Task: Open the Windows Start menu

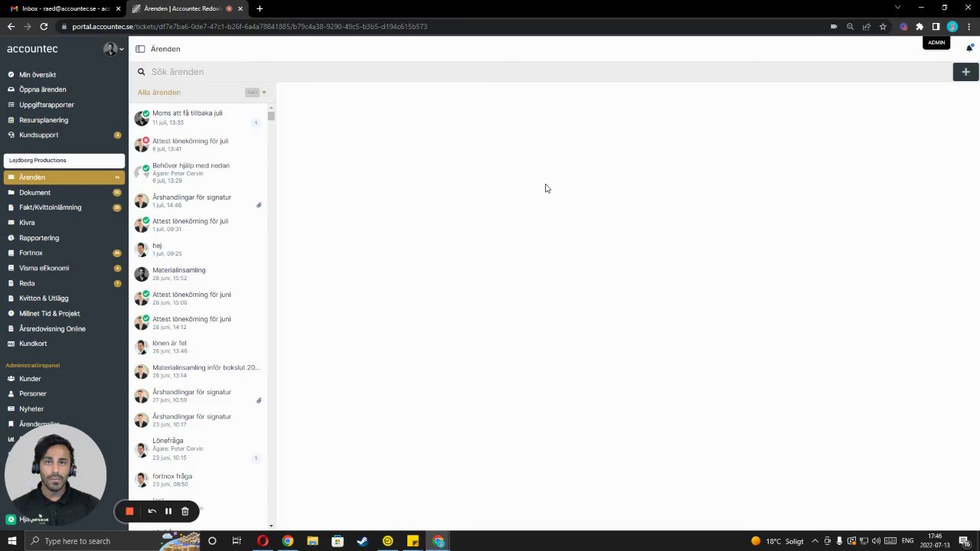Action: 11,541
